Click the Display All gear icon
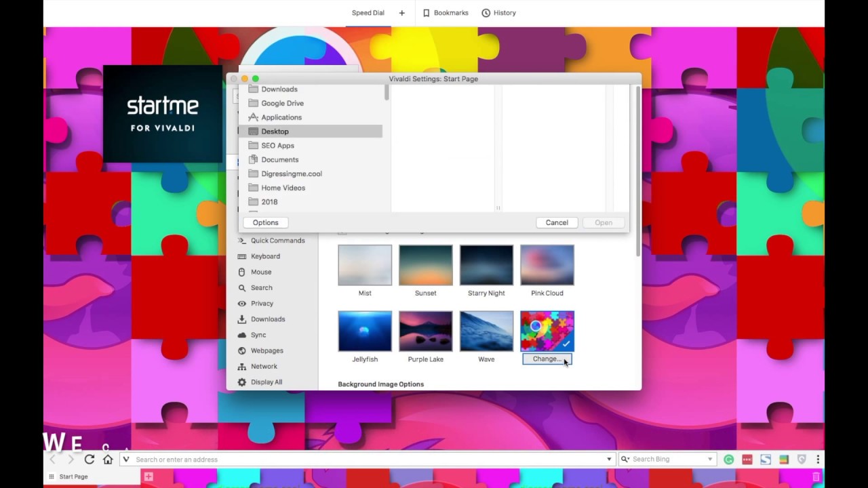Viewport: 868px width, 488px height. point(242,382)
